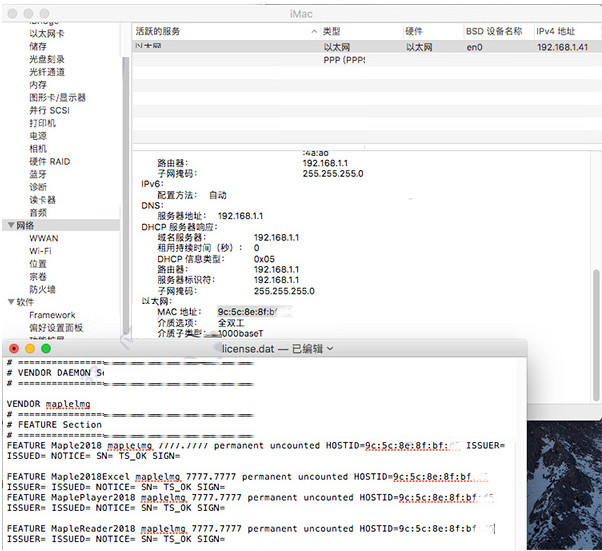Viewport: 602px width, 551px height.
Task: Select 电源 in the sidebar
Action: tap(38, 136)
